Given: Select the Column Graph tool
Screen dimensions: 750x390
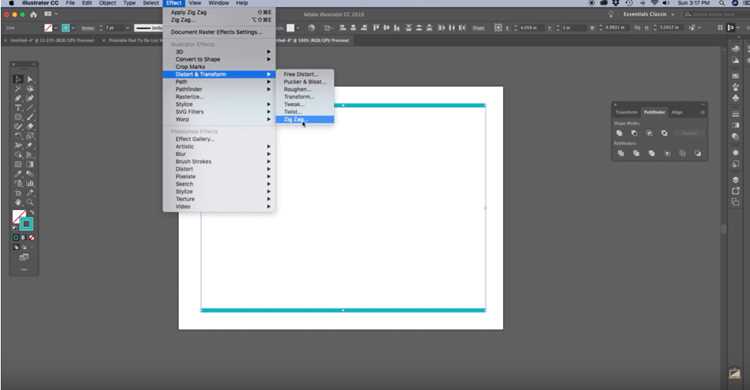Looking at the screenshot, I should 30,183.
